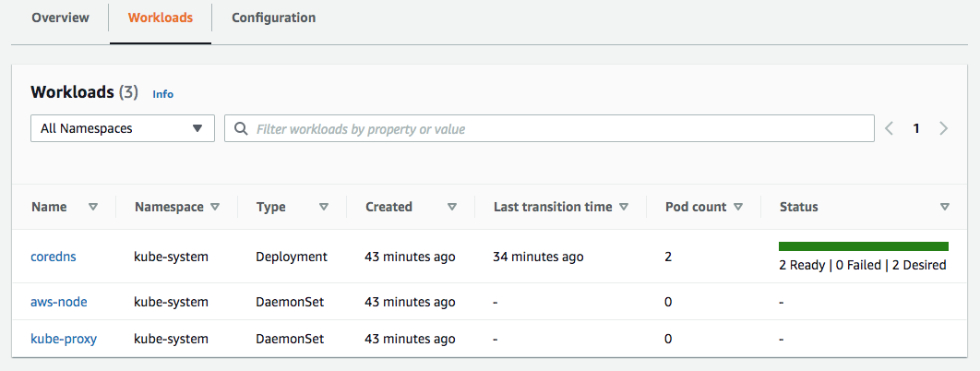Sort by Name column triangle icon
Screen dimensions: 980x371
click(x=93, y=207)
